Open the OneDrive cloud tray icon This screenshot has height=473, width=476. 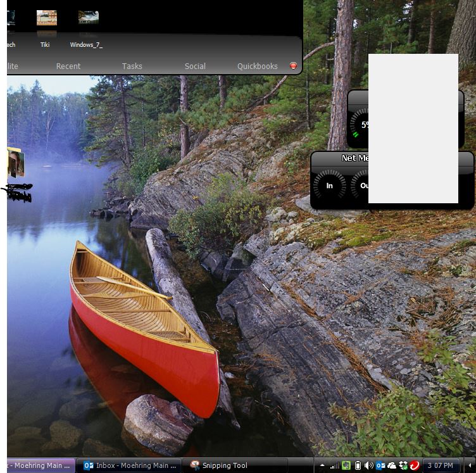click(392, 466)
